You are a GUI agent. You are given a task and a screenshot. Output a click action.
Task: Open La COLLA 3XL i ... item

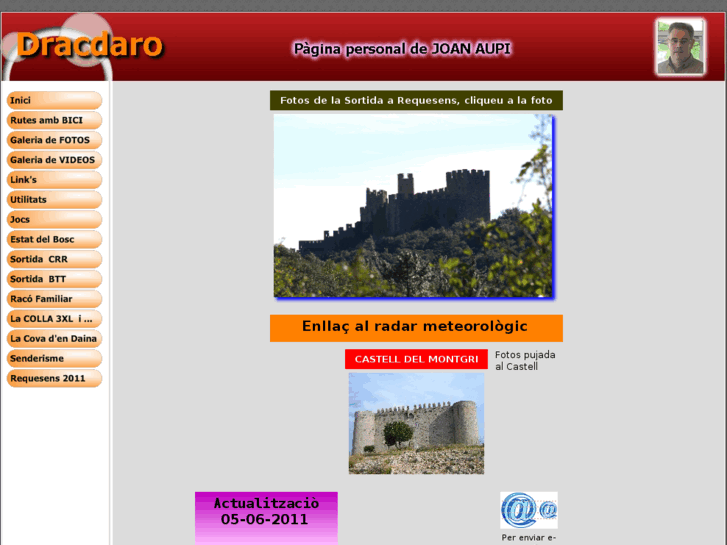54,319
